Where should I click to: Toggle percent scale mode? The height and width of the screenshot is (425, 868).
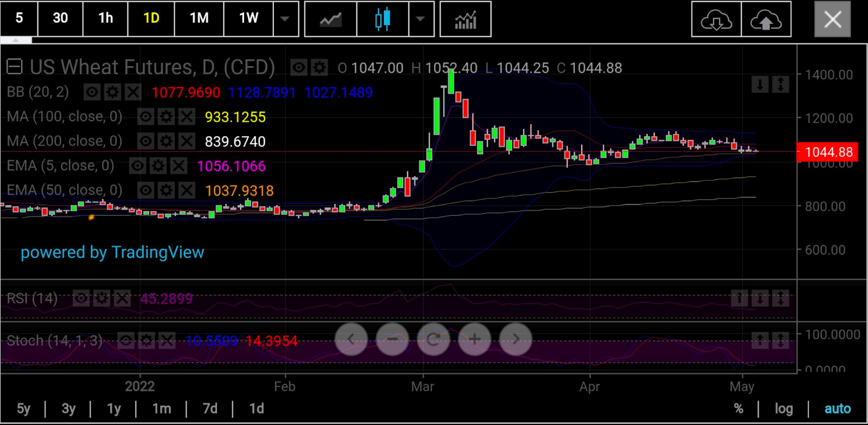[738, 409]
